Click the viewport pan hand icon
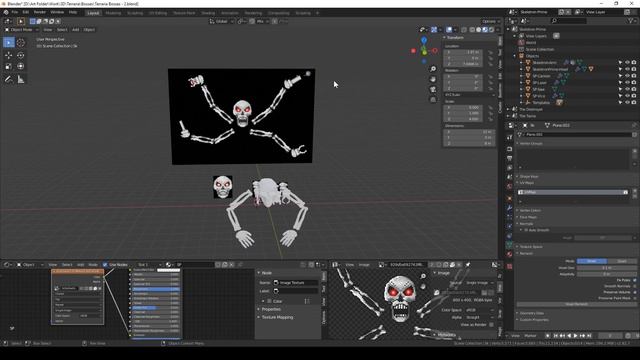Screen dimensions: 640x360 pyautogui.click(x=433, y=79)
